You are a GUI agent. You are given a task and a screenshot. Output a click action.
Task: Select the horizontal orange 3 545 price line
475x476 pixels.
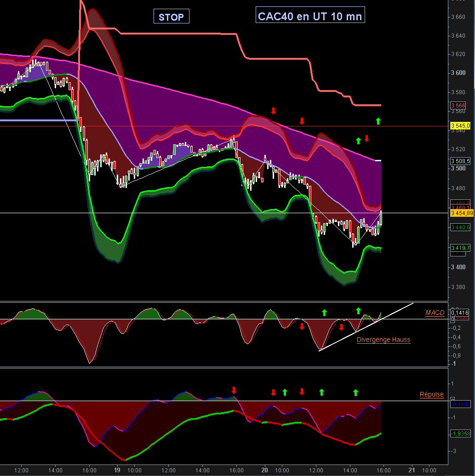(224, 126)
